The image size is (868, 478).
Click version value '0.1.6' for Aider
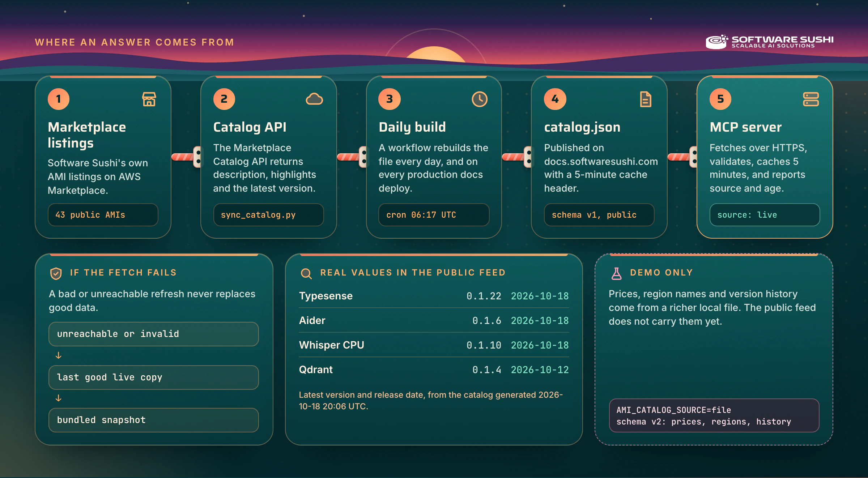[487, 321]
